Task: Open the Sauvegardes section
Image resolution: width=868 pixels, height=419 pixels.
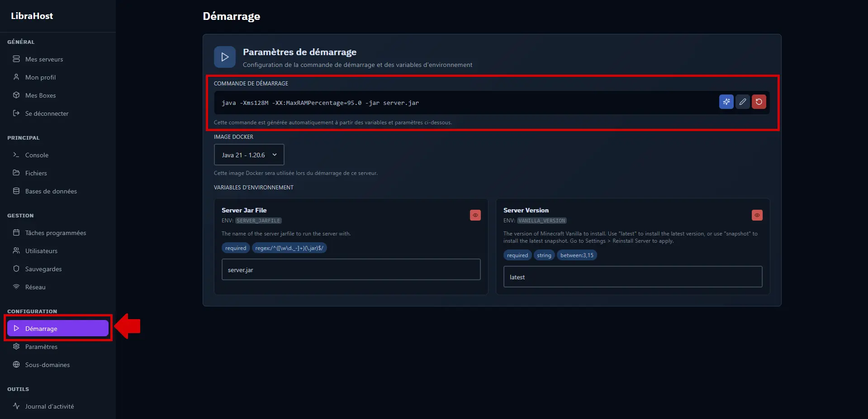Action: click(x=43, y=268)
